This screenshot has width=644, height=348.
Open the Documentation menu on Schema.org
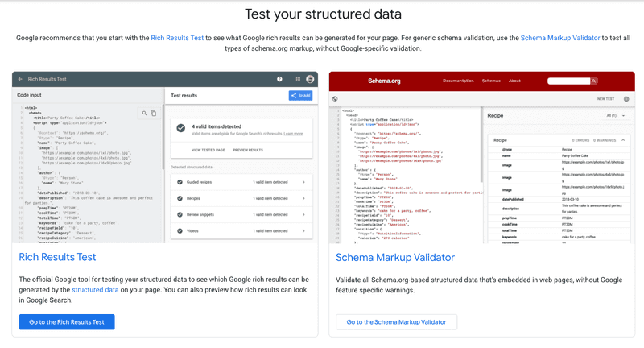pos(458,81)
